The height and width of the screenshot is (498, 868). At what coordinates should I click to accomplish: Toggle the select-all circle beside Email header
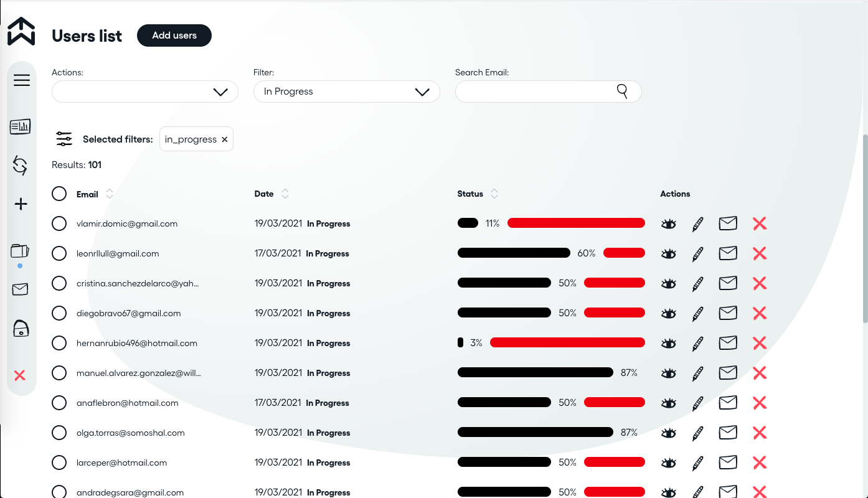click(x=59, y=194)
